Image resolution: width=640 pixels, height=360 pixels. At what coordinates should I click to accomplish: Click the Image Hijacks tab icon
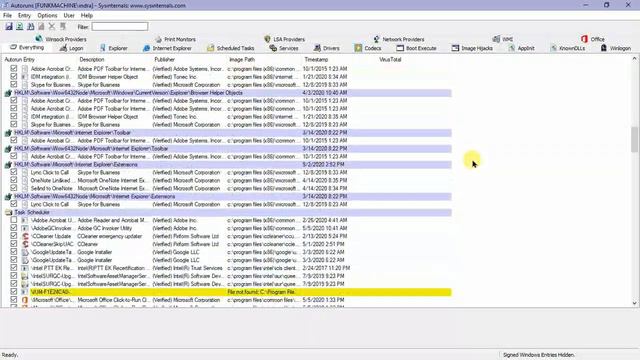pos(455,48)
